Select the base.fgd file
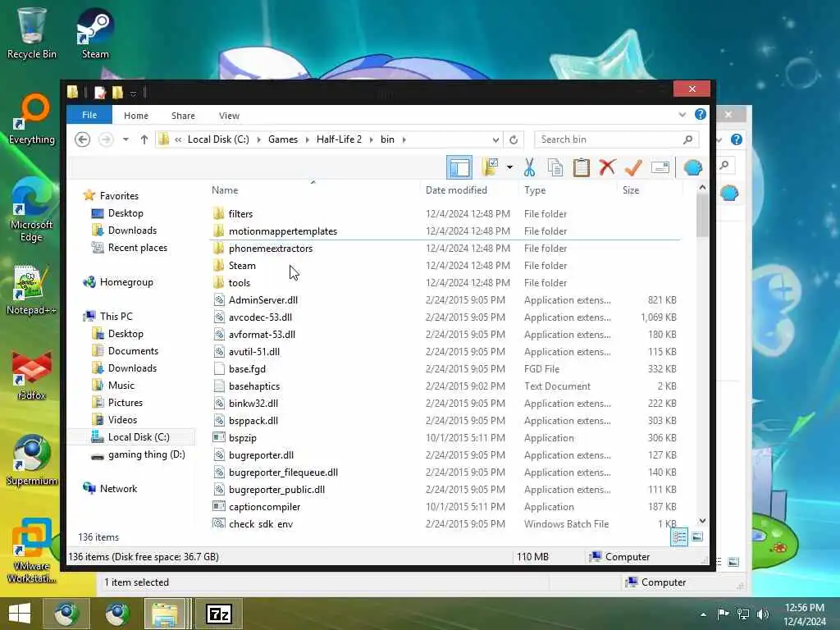The height and width of the screenshot is (630, 840). (x=247, y=369)
